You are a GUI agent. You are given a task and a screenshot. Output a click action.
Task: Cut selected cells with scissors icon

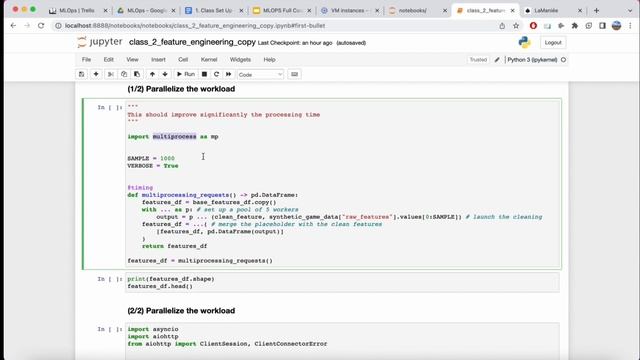111,74
